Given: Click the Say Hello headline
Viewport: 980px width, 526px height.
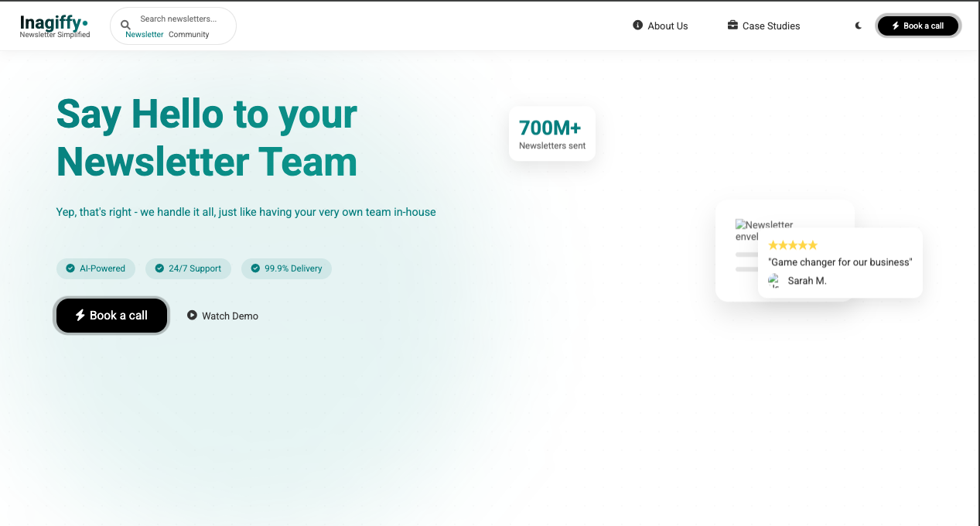Looking at the screenshot, I should [x=207, y=138].
